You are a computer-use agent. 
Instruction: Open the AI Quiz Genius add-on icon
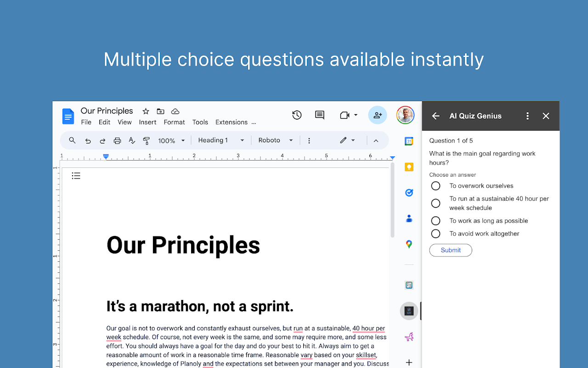point(409,311)
